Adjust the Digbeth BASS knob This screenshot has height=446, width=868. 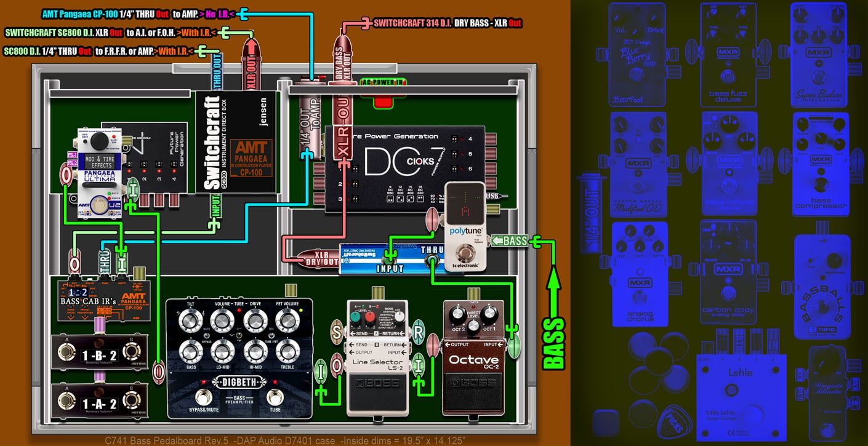(191, 351)
